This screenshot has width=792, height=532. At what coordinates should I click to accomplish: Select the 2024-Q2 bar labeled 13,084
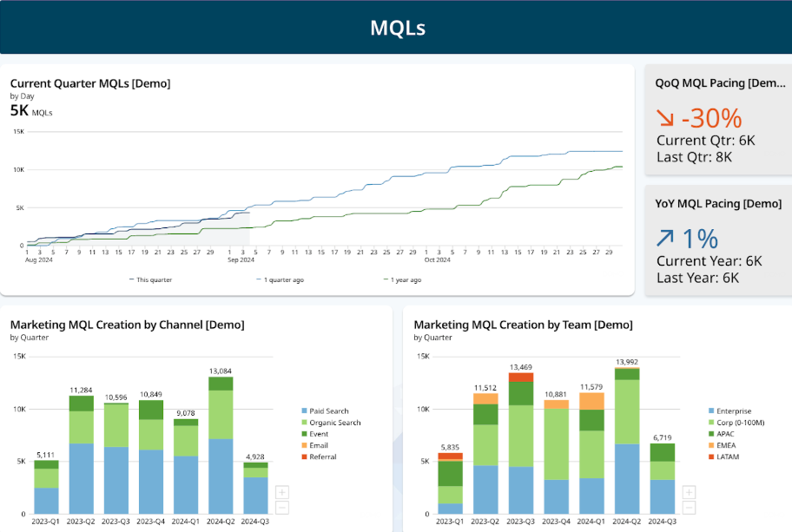[x=221, y=445]
